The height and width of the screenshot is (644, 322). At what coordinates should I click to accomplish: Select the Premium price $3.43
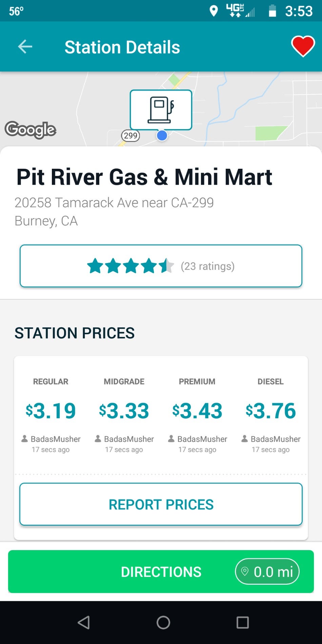point(197,411)
